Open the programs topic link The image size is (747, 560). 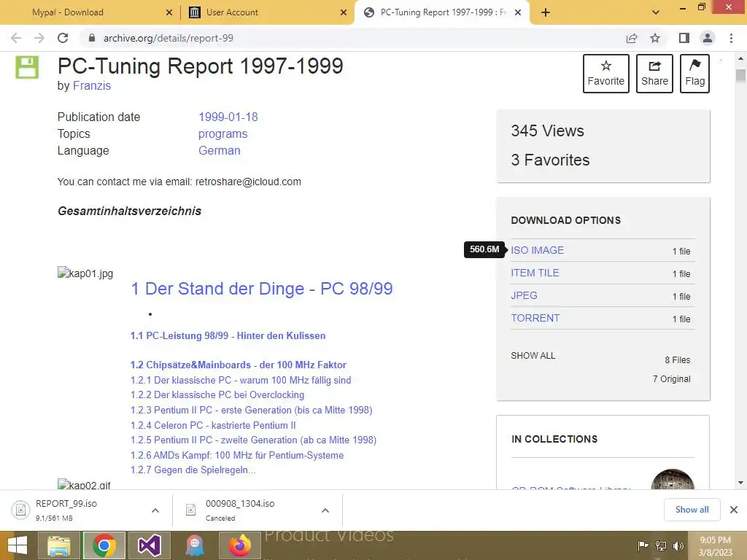[x=223, y=134]
